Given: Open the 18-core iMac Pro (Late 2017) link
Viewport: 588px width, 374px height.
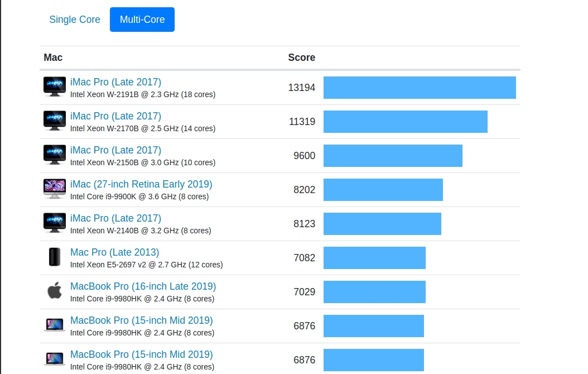Looking at the screenshot, I should tap(115, 82).
